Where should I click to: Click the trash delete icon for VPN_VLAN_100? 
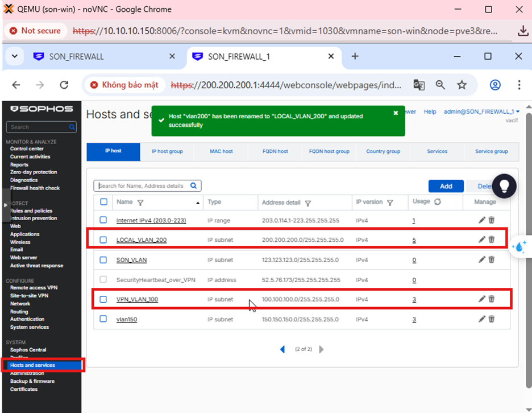(x=492, y=299)
